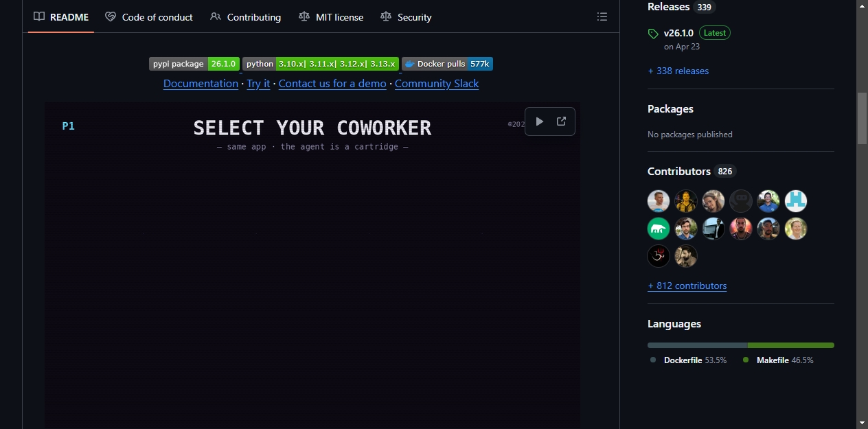Viewport: 868px width, 429px height.
Task: View the + 812 contributors link
Action: point(687,286)
